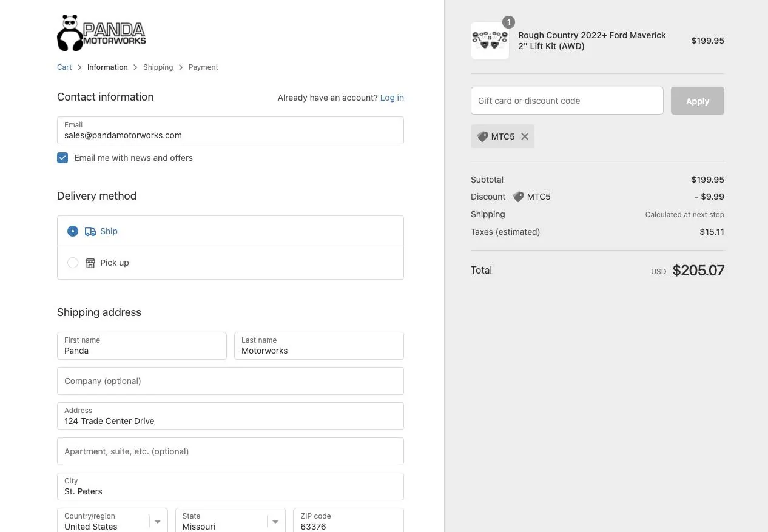Focus the Gift card or discount code field
Screen dimensions: 768x532
[x=567, y=101]
